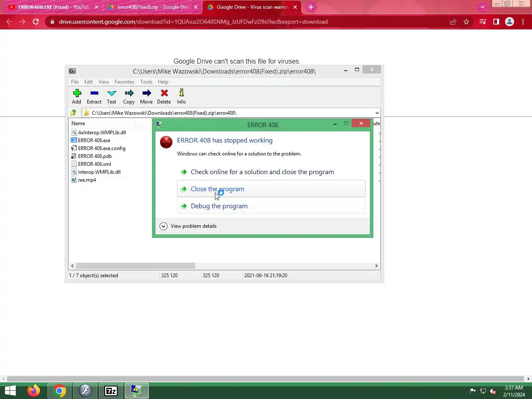Screen dimensions: 532x399
Task: Select the ree.mp4 file
Action: 84,180
